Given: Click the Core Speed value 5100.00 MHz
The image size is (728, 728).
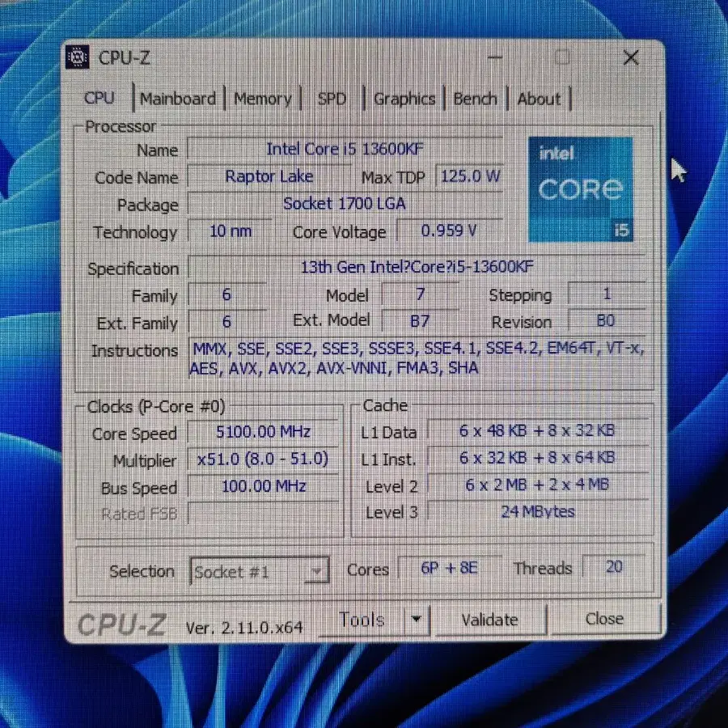Looking at the screenshot, I should click(263, 432).
